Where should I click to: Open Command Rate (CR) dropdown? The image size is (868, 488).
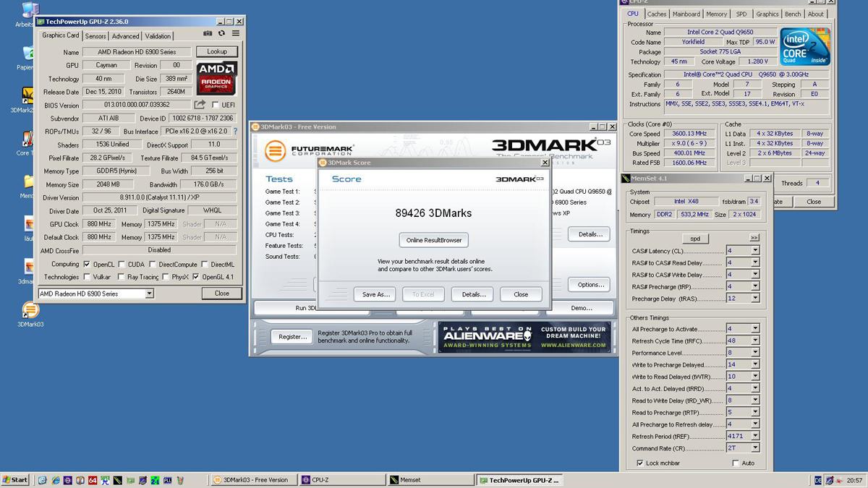pos(755,448)
